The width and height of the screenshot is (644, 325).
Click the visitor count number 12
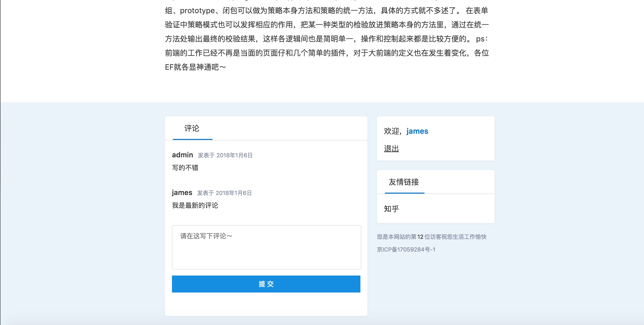(420, 237)
